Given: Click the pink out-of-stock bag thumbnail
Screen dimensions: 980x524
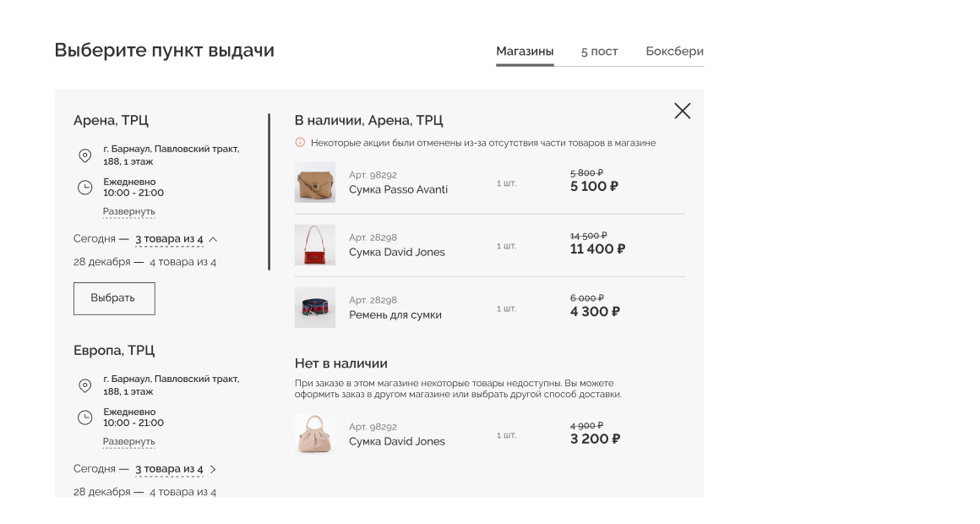Looking at the screenshot, I should coord(315,434).
